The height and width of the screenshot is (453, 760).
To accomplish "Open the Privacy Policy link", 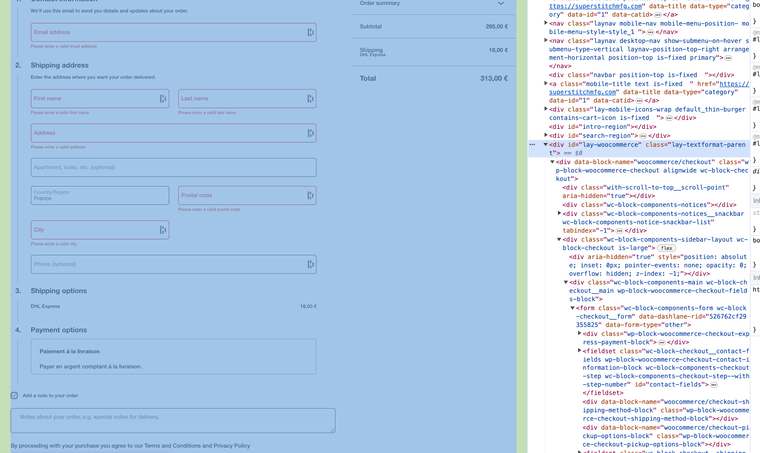I will click(231, 445).
